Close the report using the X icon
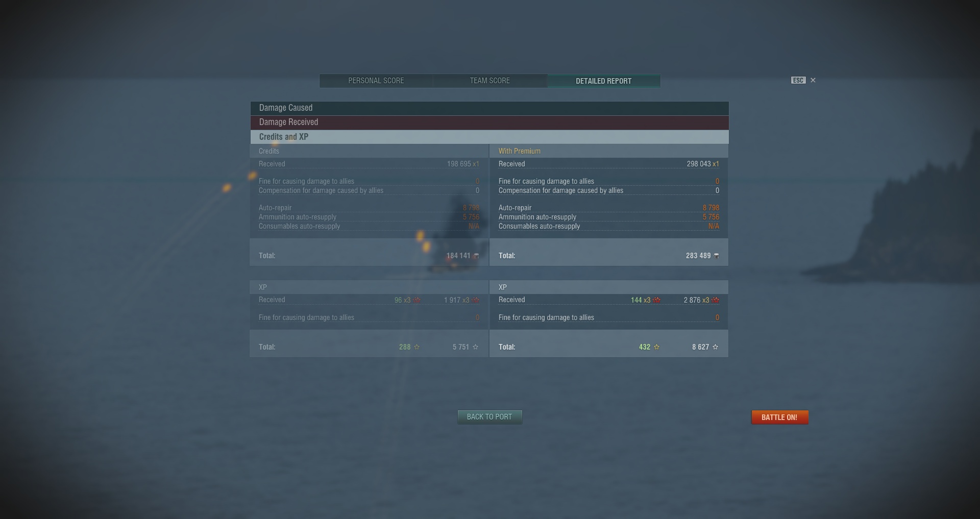Screen dimensions: 980x519 pyautogui.click(x=813, y=80)
